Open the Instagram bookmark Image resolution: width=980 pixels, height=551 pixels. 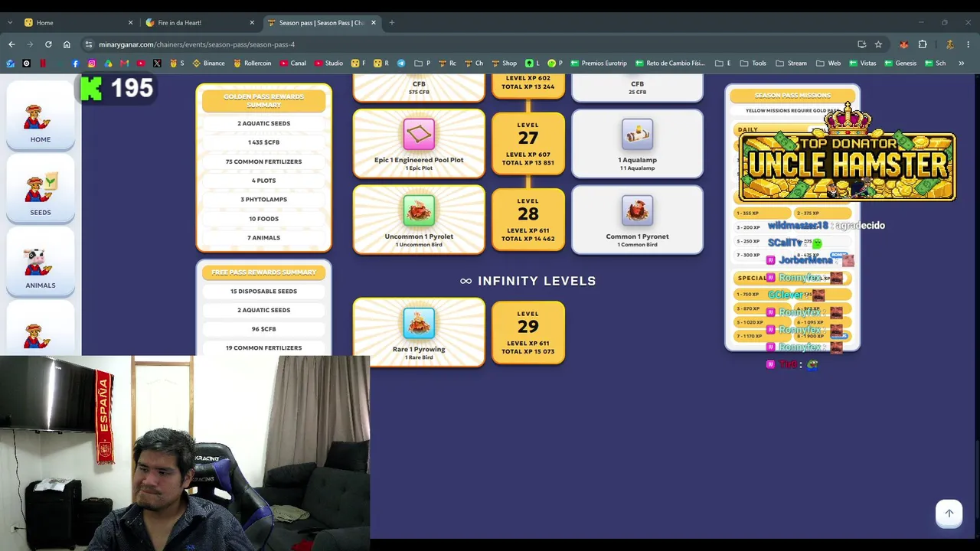pos(92,63)
